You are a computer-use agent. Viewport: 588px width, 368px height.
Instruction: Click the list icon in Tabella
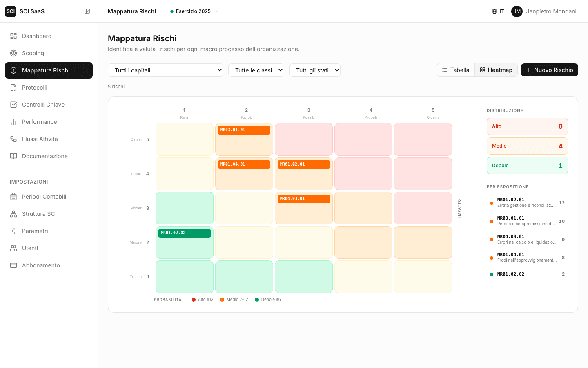click(x=445, y=70)
